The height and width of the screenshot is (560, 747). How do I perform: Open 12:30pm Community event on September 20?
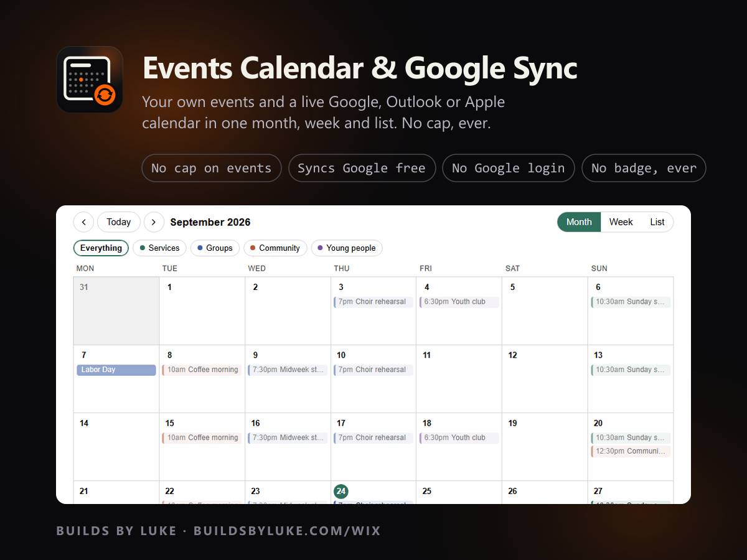coord(631,451)
